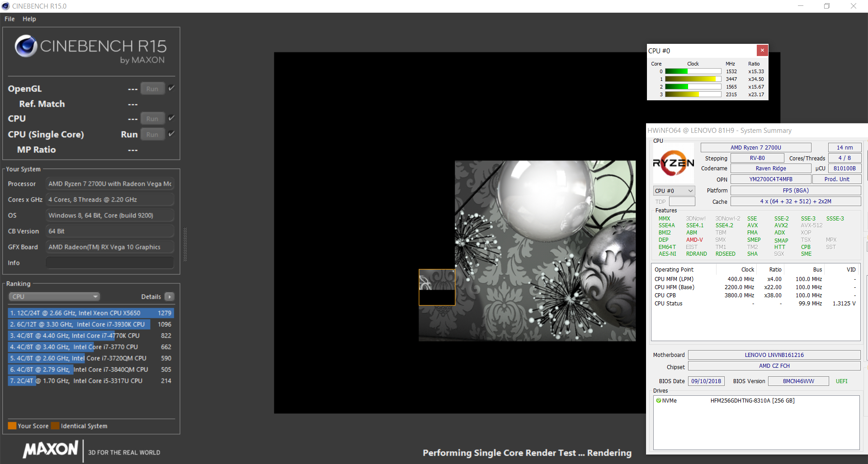Click the 'AMD Ryzen 7 2700U' box in HWiNFO
Screen dimensions: 868x464
[756, 147]
